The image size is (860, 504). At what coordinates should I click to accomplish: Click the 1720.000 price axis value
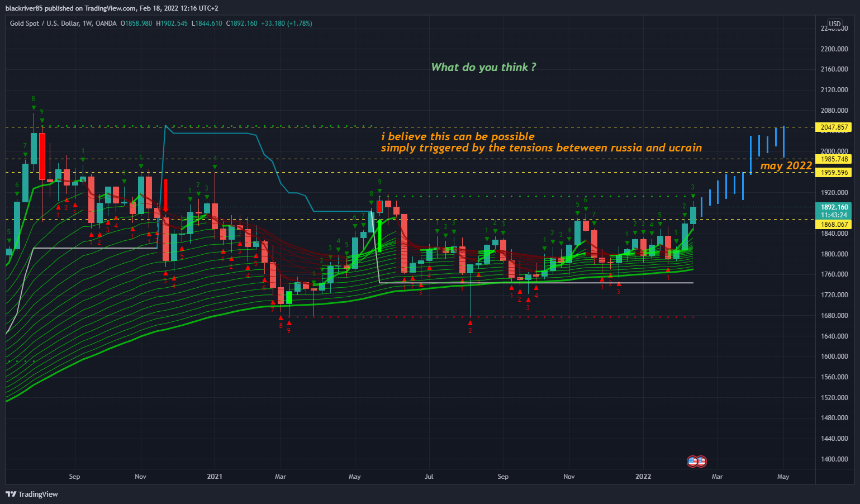834,295
